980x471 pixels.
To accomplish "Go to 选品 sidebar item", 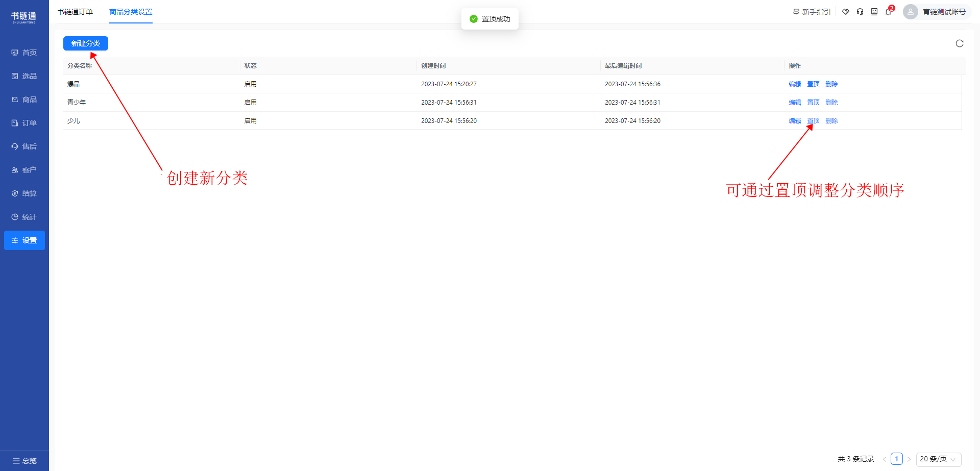I will pyautogui.click(x=24, y=76).
